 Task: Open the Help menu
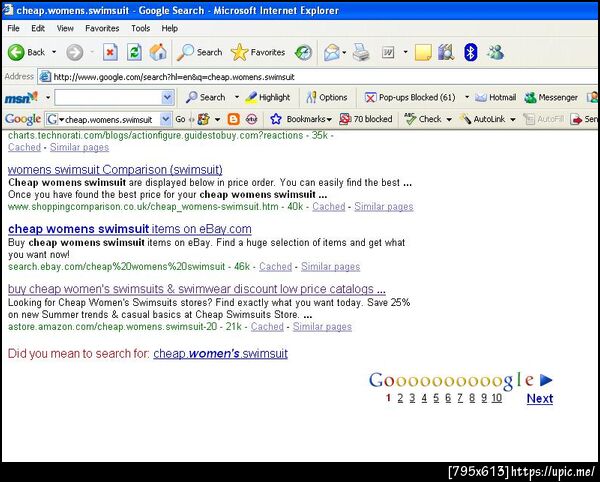coord(170,28)
